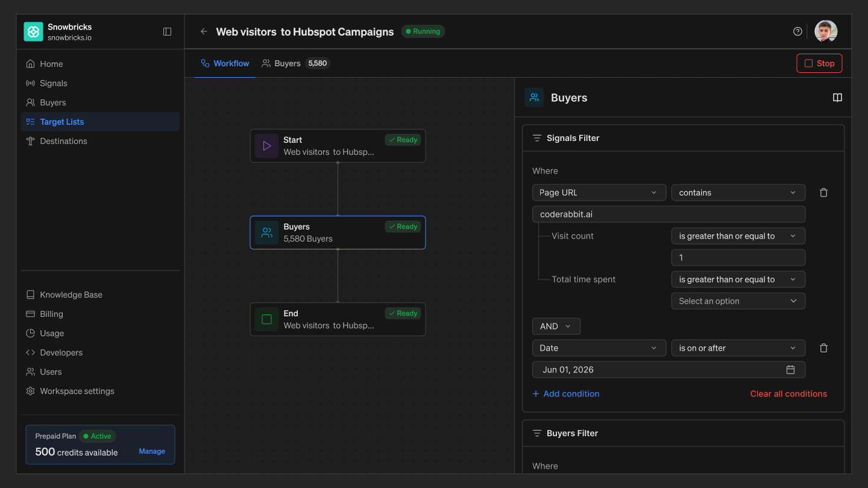Select Target Lists in sidebar

click(100, 122)
